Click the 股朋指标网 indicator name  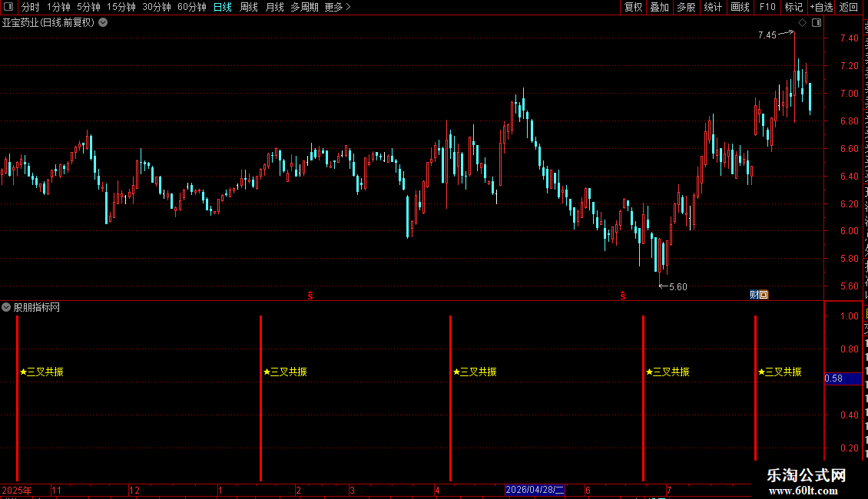pyautogui.click(x=37, y=307)
